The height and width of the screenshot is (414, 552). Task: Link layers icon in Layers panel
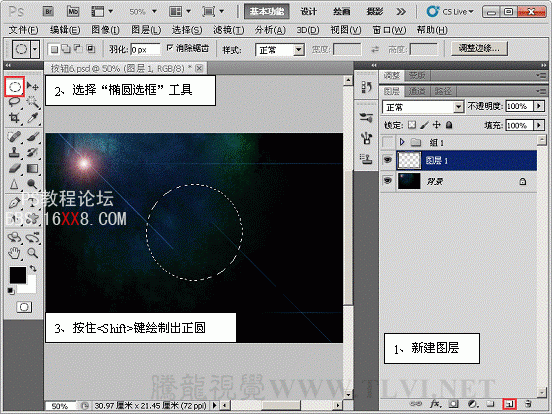[x=416, y=404]
